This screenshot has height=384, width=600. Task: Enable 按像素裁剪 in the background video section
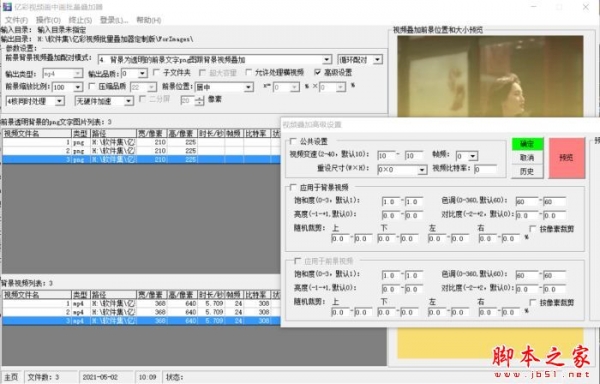(532, 228)
